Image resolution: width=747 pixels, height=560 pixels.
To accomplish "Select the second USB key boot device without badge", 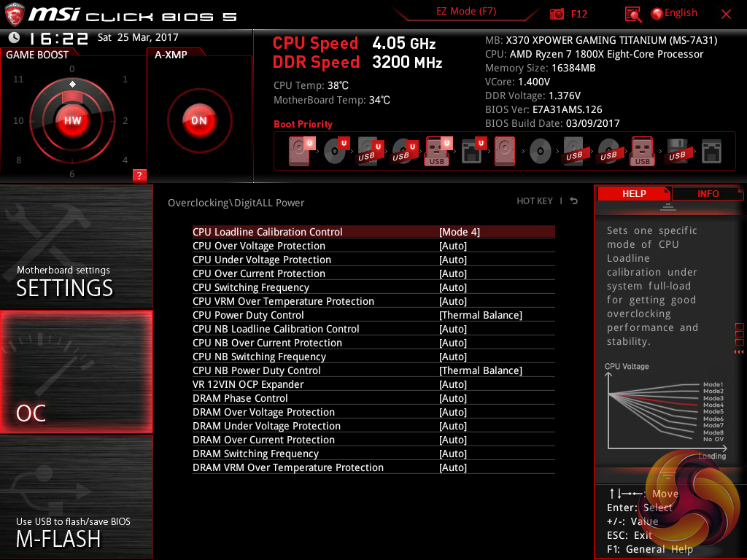I will [x=643, y=151].
